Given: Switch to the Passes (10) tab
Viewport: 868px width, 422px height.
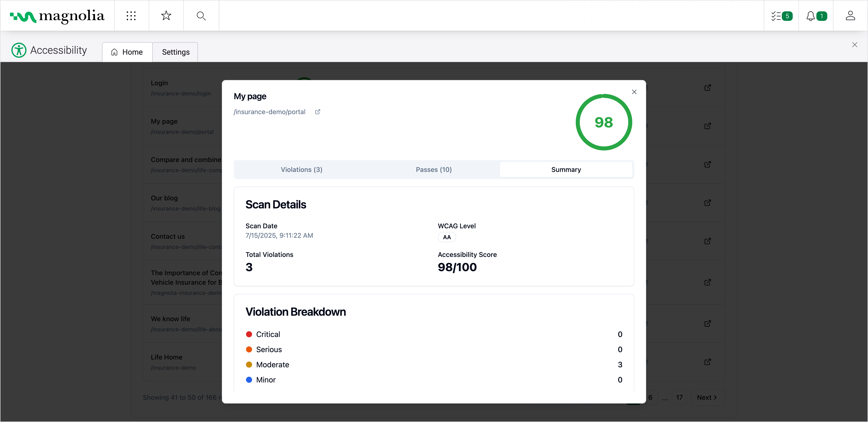Looking at the screenshot, I should (433, 170).
